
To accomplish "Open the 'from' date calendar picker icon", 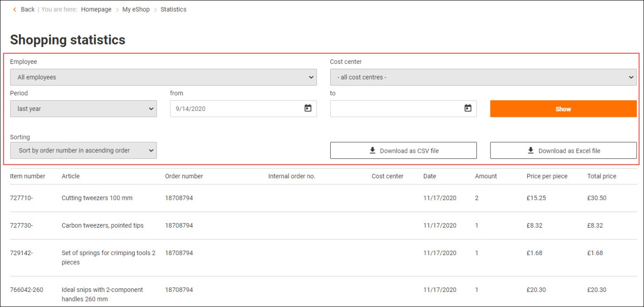I will click(308, 109).
